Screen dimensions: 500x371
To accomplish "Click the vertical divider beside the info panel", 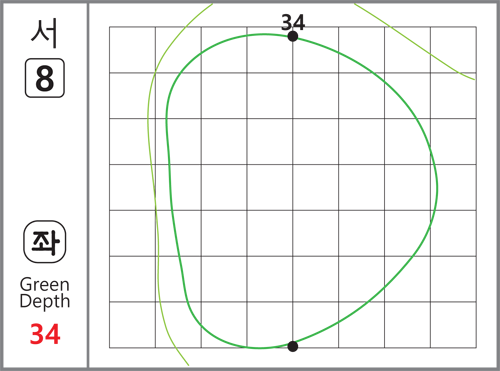I will (88, 185).
